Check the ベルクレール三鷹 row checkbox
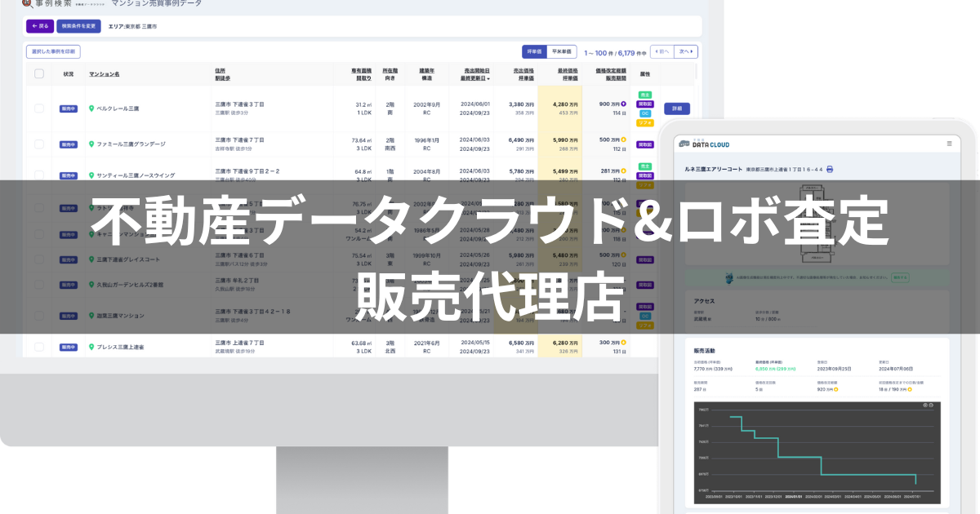 (x=39, y=109)
